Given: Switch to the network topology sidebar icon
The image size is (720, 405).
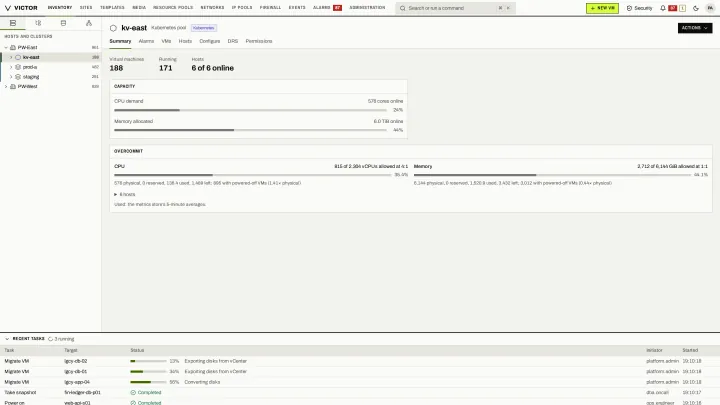Looking at the screenshot, I should pyautogui.click(x=89, y=23).
